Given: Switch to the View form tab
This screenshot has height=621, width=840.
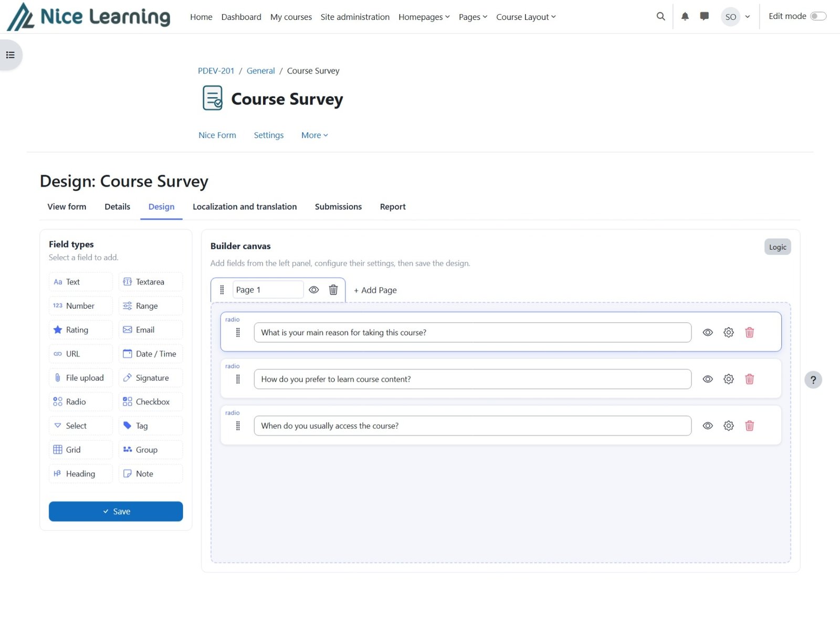Looking at the screenshot, I should [x=67, y=206].
